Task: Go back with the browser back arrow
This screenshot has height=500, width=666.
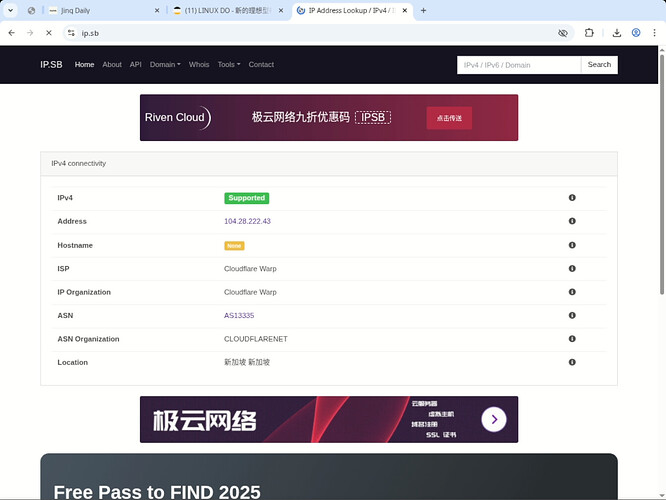Action: pos(11,33)
